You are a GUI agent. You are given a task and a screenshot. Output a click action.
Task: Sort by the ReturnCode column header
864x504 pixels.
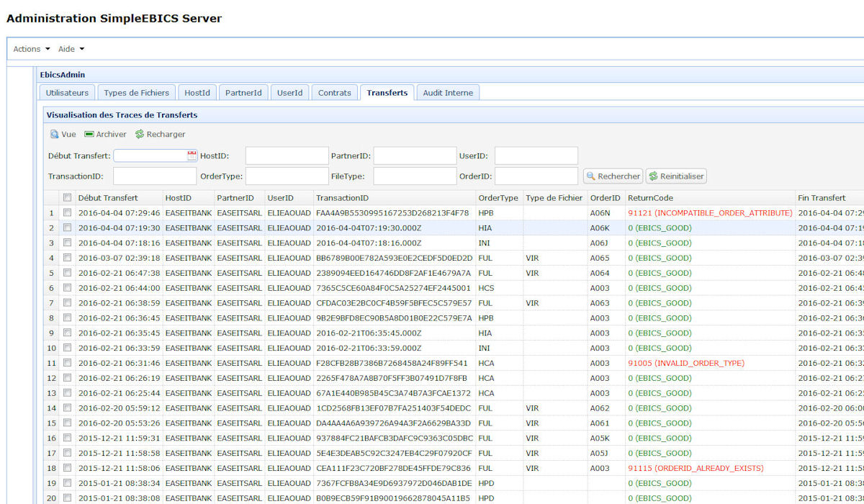pos(650,198)
